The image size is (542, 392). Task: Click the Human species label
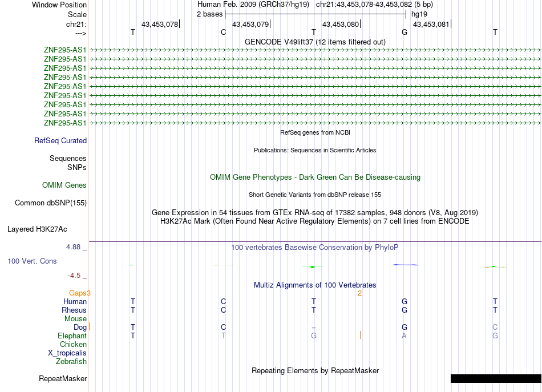click(75, 302)
